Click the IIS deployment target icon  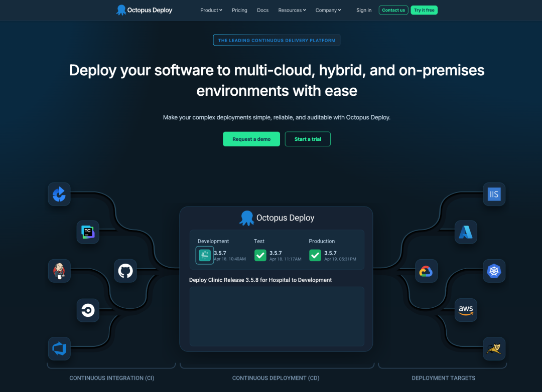click(494, 194)
